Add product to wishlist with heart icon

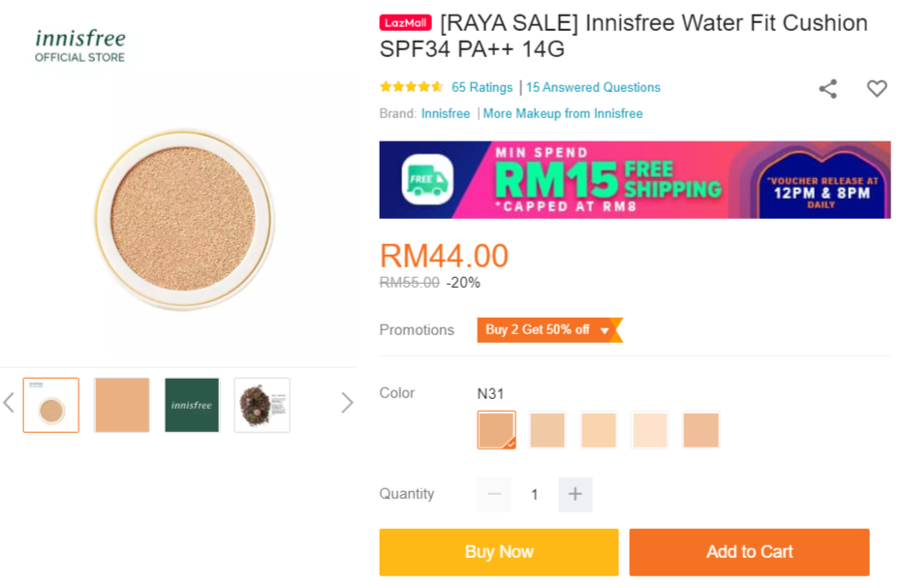[x=877, y=89]
